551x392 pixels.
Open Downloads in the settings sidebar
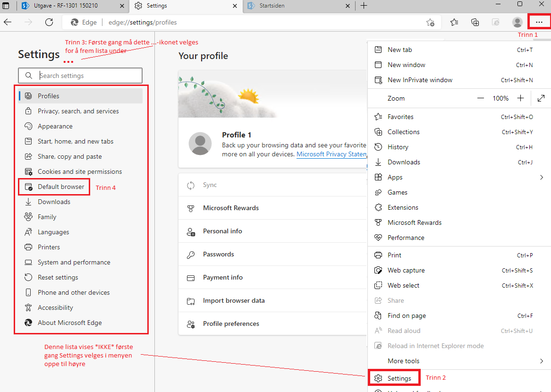(80, 202)
